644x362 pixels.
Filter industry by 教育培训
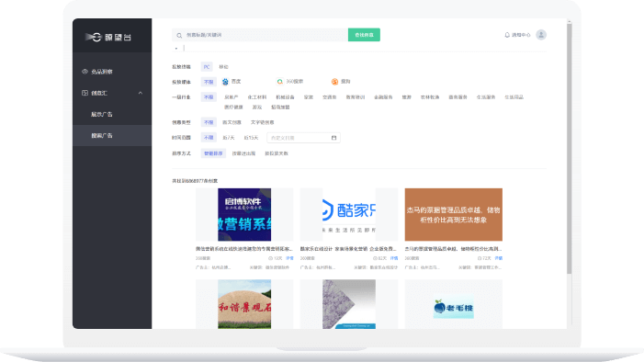tap(356, 97)
